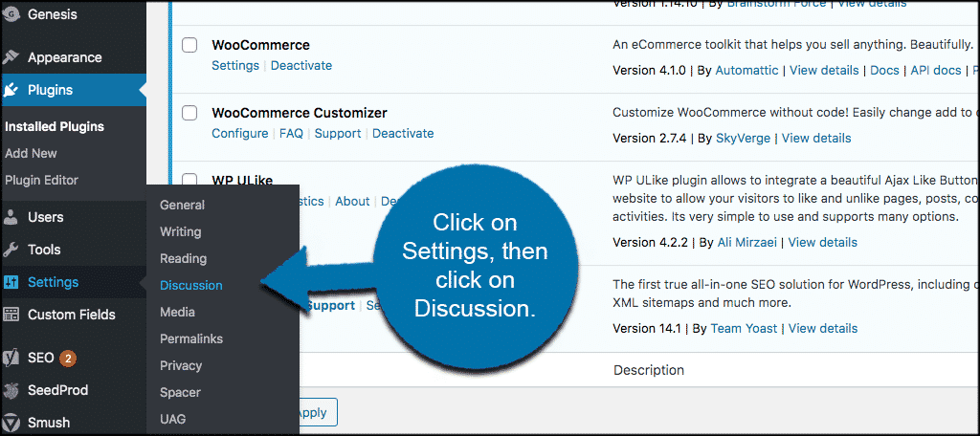Image resolution: width=980 pixels, height=436 pixels.
Task: Open WooCommerce Customizer Support link
Action: pyautogui.click(x=338, y=134)
